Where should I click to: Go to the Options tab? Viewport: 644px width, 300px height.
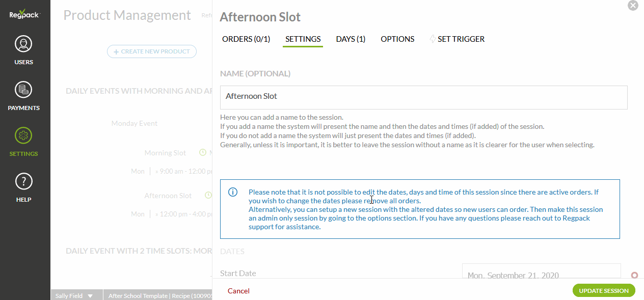coord(397,39)
